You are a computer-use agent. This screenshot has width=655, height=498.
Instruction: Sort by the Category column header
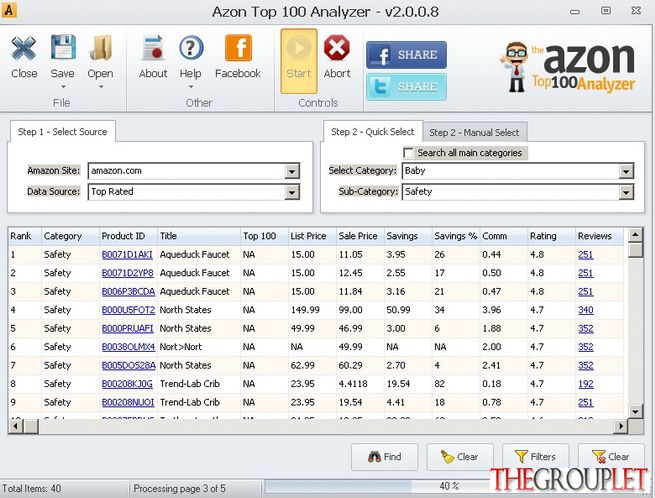point(70,236)
